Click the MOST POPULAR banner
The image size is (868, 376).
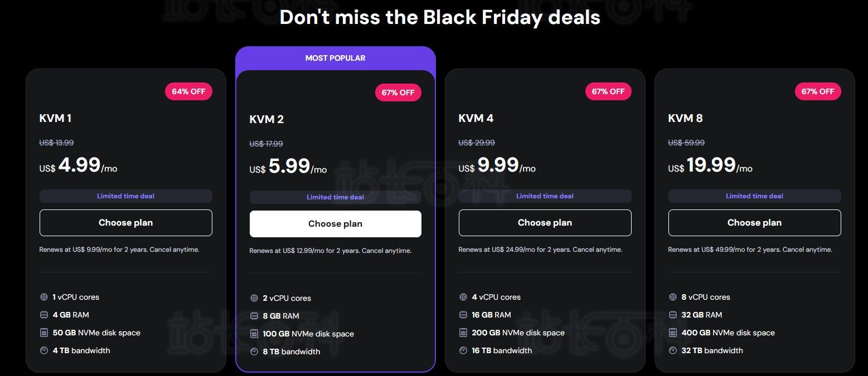335,58
